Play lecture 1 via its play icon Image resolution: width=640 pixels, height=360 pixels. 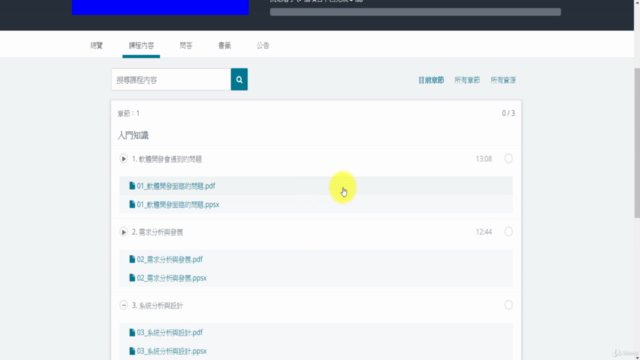pyautogui.click(x=123, y=159)
